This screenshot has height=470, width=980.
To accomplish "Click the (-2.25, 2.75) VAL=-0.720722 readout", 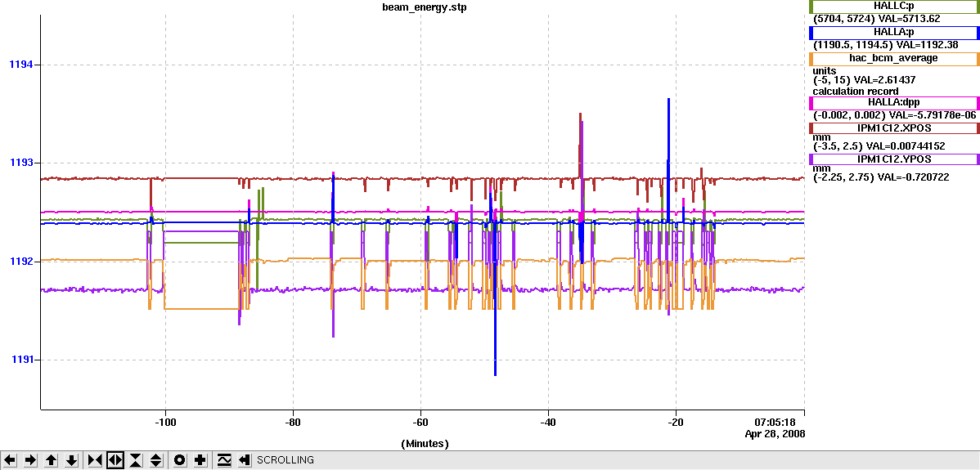I will [x=881, y=177].
